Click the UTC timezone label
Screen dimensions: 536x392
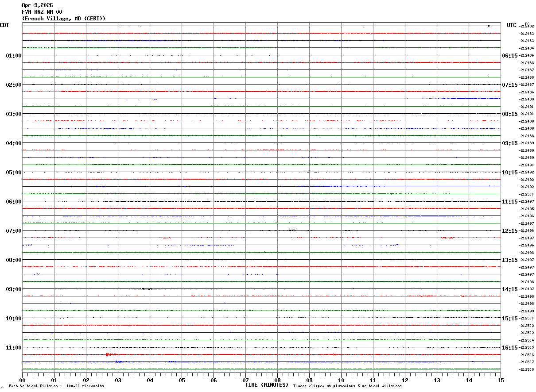512,25
